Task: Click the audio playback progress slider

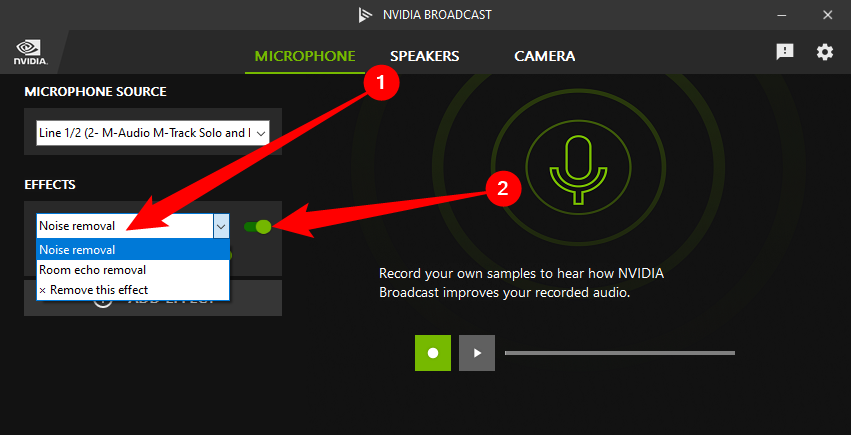Action: tap(620, 353)
